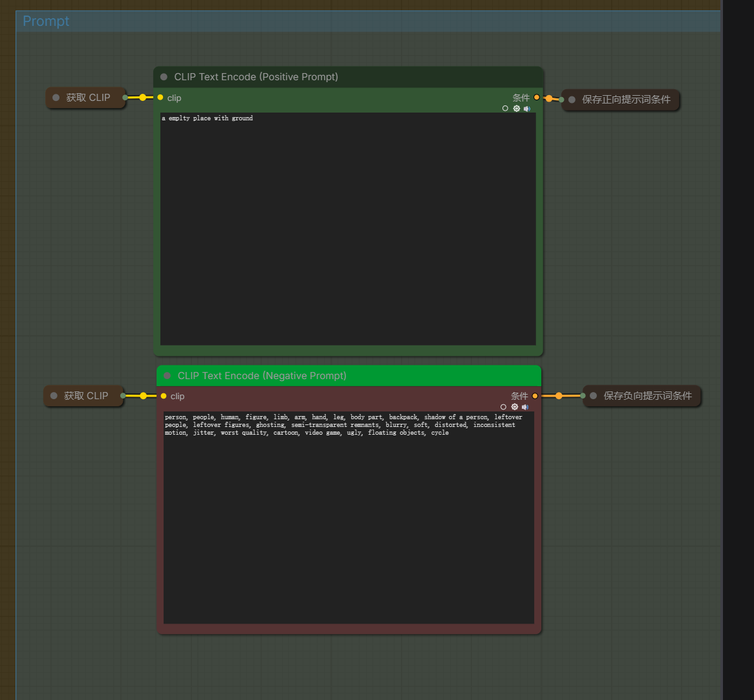Select the 保存负向提示词条件 node label
Screen dimensions: 754x700
(648, 396)
